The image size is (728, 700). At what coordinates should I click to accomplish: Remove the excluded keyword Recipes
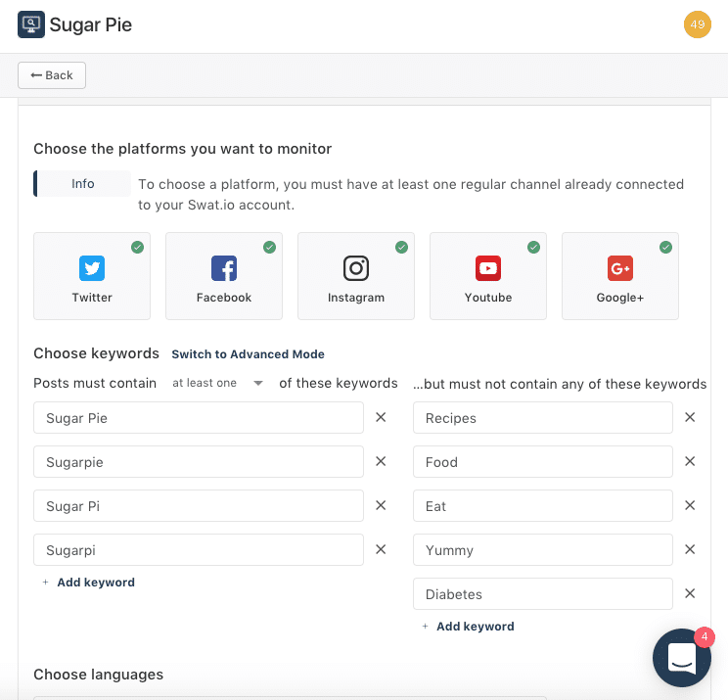[x=690, y=417]
